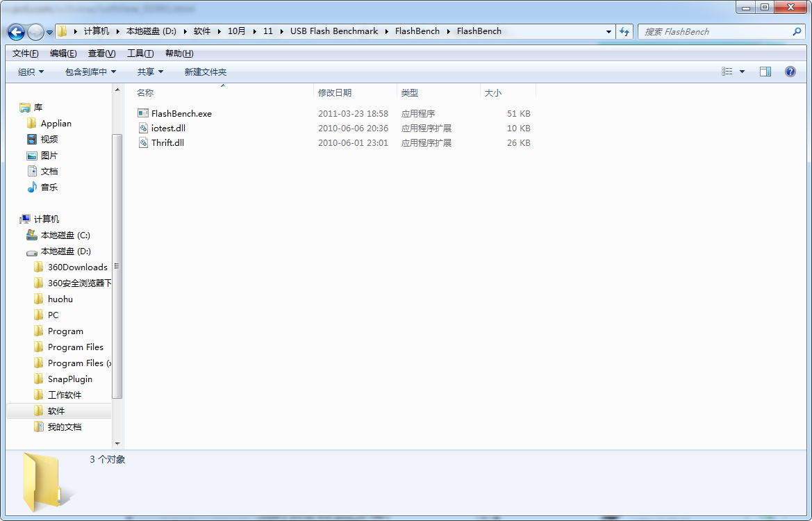Click the navigation pane scroll up arrow
The image size is (812, 521).
coord(117,90)
